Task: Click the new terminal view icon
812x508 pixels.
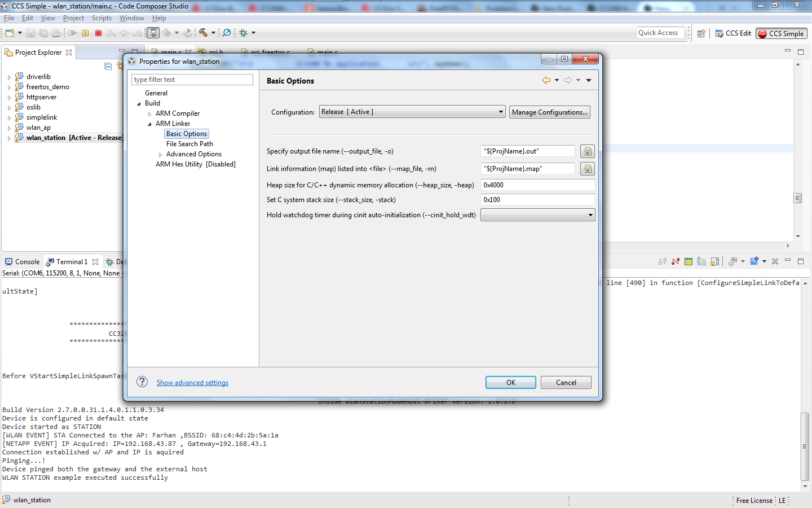Action: coord(754,261)
